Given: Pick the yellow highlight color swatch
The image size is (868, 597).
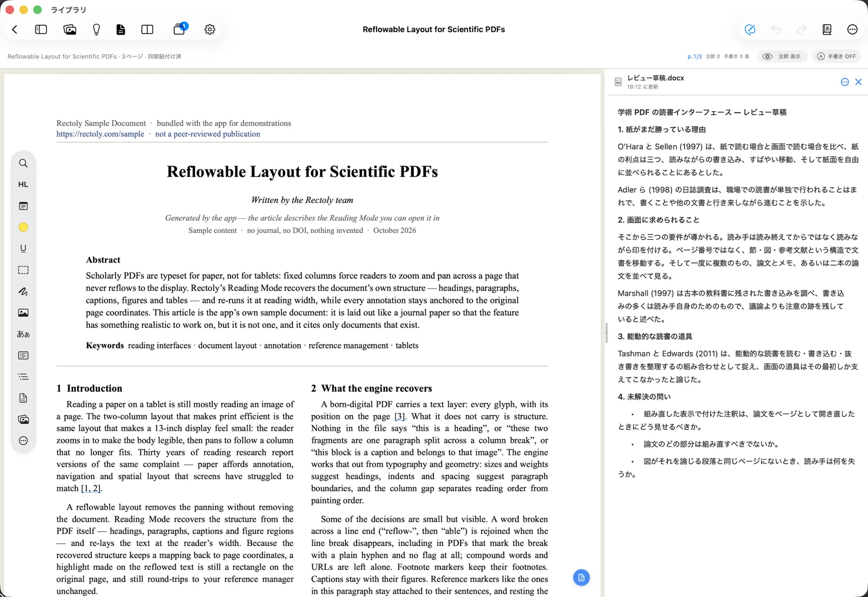Looking at the screenshot, I should pos(23,227).
